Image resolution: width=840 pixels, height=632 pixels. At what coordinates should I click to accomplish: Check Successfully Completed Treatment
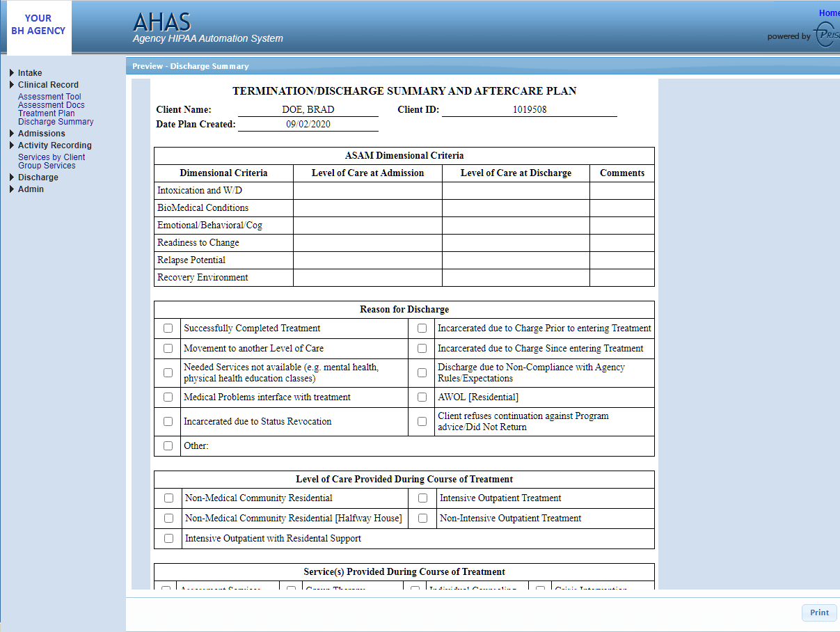tap(167, 327)
